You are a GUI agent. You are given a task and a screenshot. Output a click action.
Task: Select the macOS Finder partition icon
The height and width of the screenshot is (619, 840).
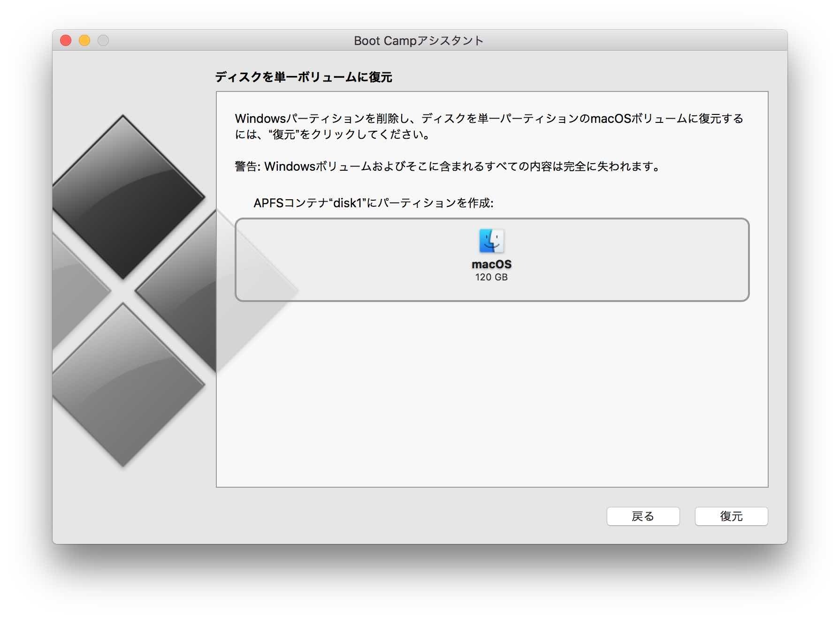tap(491, 241)
